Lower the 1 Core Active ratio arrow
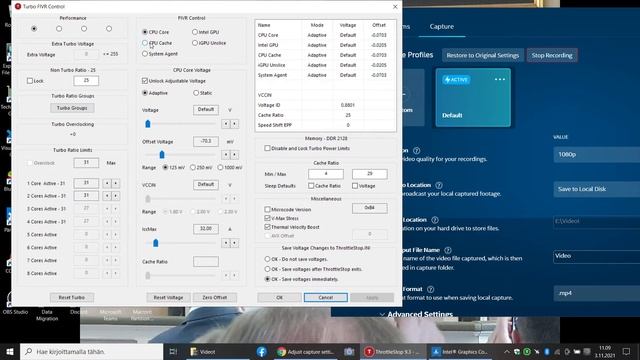 (107, 183)
